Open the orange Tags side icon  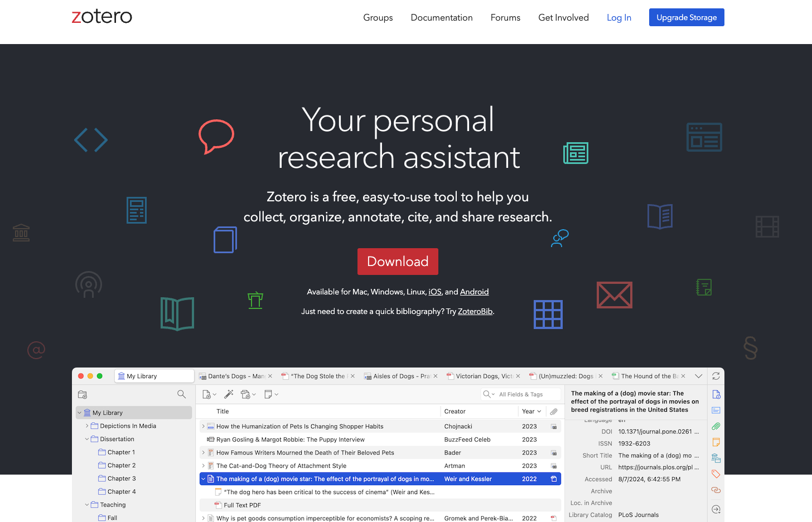pos(716,474)
